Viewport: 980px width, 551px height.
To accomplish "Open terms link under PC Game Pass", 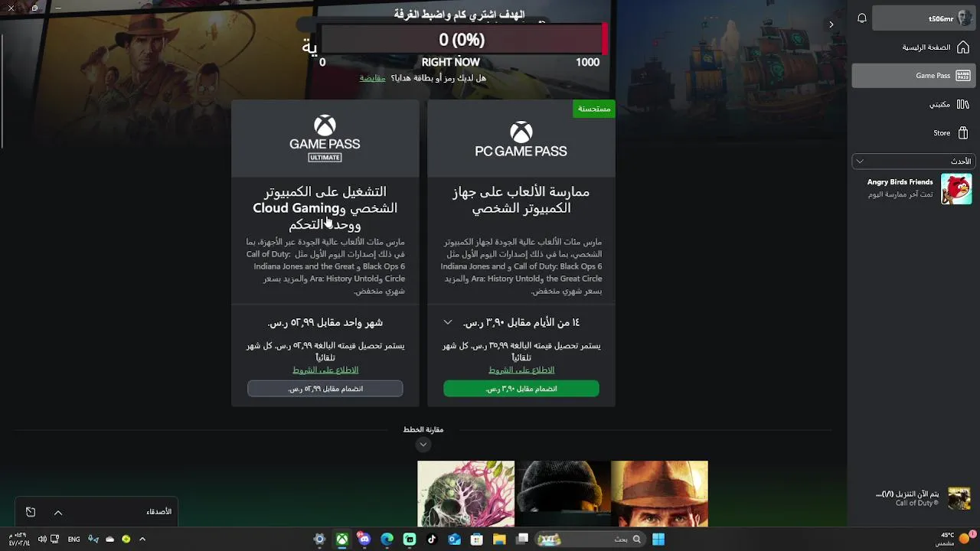I will click(521, 370).
